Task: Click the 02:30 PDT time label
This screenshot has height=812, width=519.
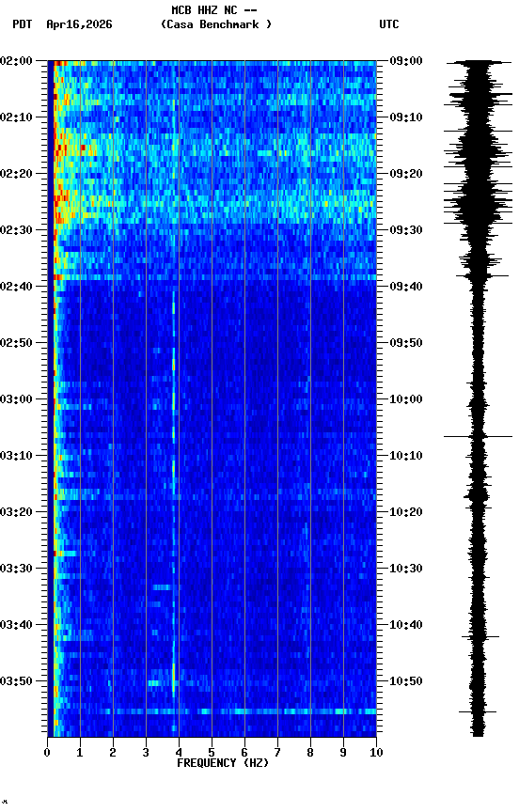Action: pos(16,230)
